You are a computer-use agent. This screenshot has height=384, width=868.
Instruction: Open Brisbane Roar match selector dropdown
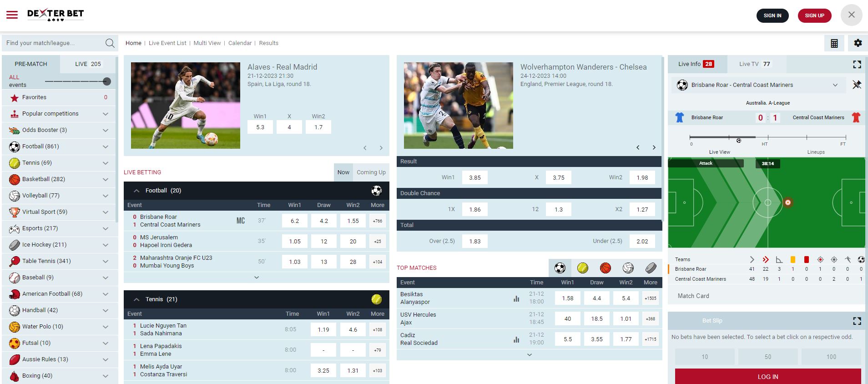(835, 85)
